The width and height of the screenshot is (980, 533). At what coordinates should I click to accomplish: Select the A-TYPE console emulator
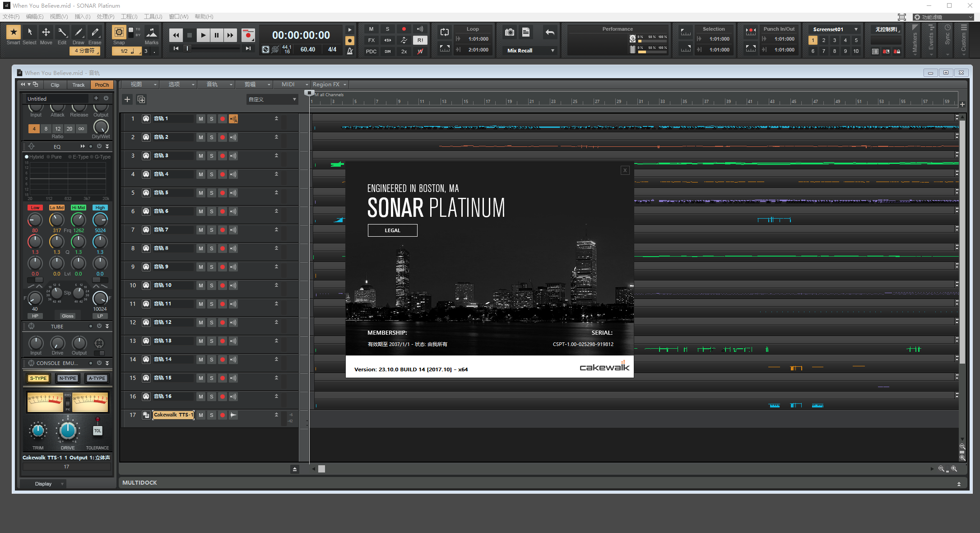97,379
